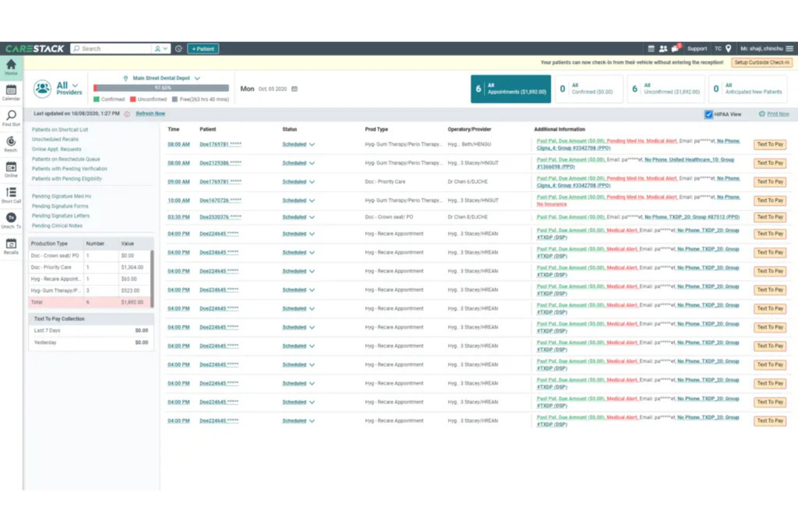Click the CareStack logo
This screenshot has width=798, height=532.
pyautogui.click(x=34, y=49)
